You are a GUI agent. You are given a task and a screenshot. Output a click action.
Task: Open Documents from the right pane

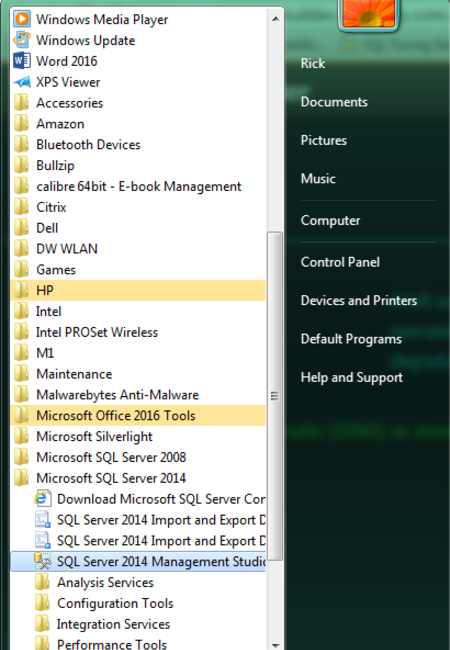tap(334, 102)
